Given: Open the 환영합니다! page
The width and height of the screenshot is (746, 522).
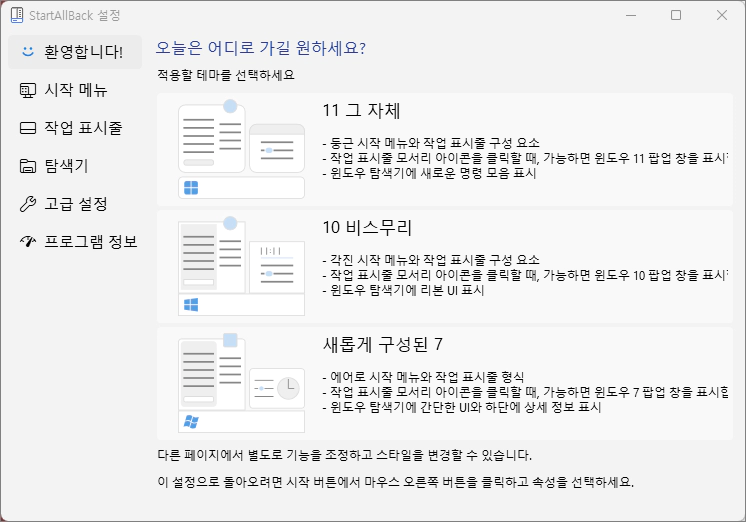Looking at the screenshot, I should (x=75, y=51).
